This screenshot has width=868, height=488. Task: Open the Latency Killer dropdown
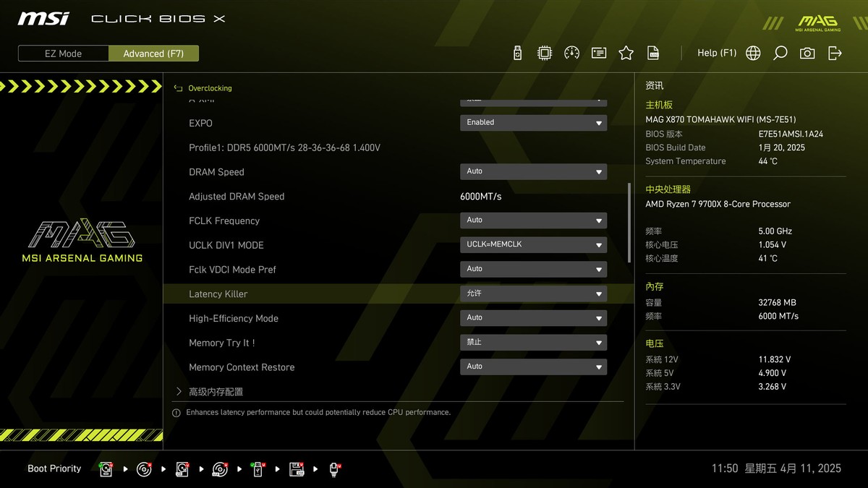tap(533, 294)
